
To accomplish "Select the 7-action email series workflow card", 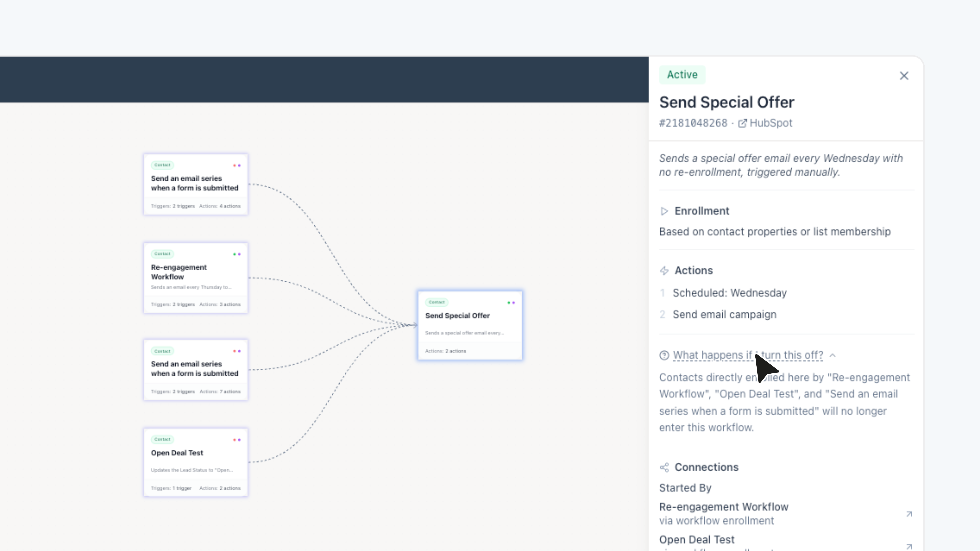I will tap(196, 370).
